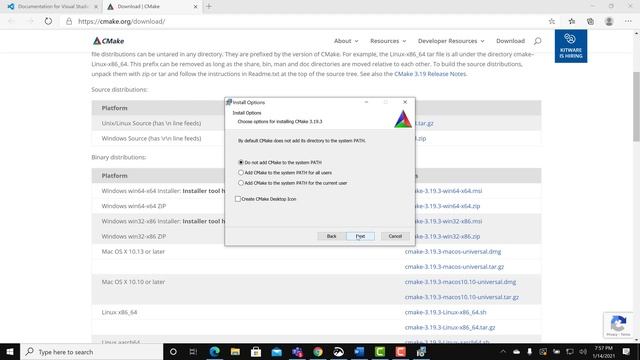Download cmake-3.19.3-macos10.10-universal.tar.gz
The width and height of the screenshot is (640, 360).
462,297
